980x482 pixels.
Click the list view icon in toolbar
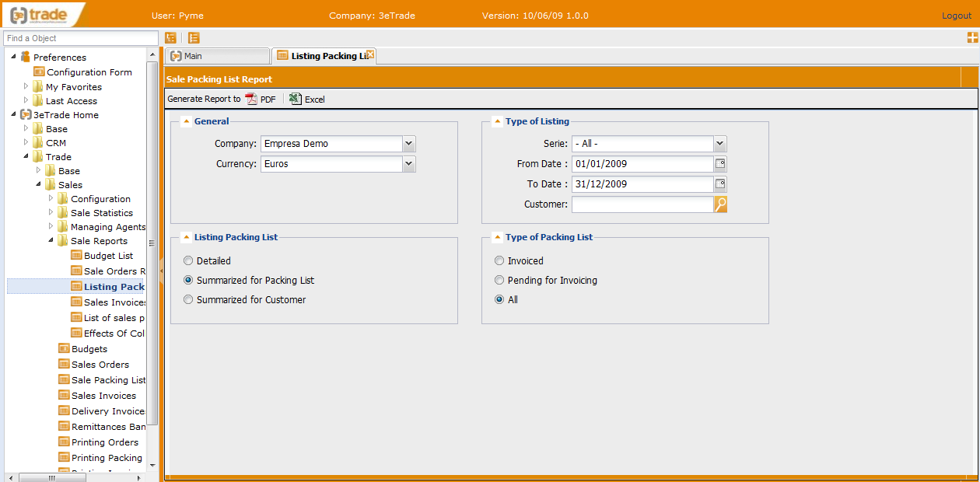click(x=194, y=37)
